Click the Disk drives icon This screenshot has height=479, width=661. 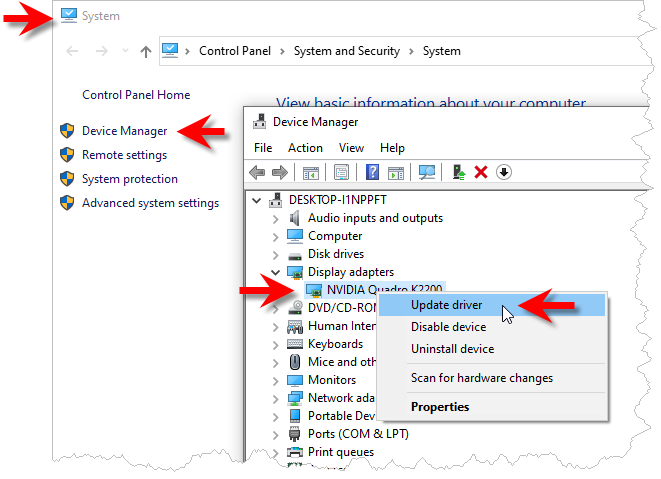pyautogui.click(x=295, y=255)
